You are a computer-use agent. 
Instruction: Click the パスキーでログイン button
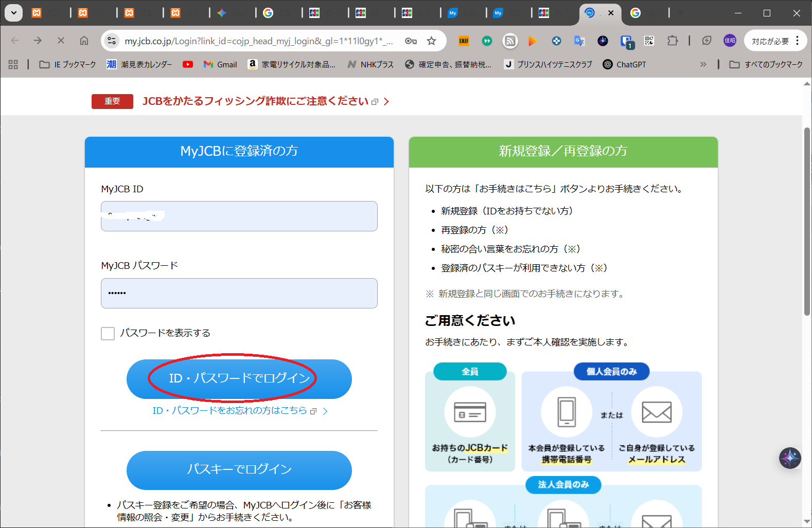pyautogui.click(x=239, y=470)
